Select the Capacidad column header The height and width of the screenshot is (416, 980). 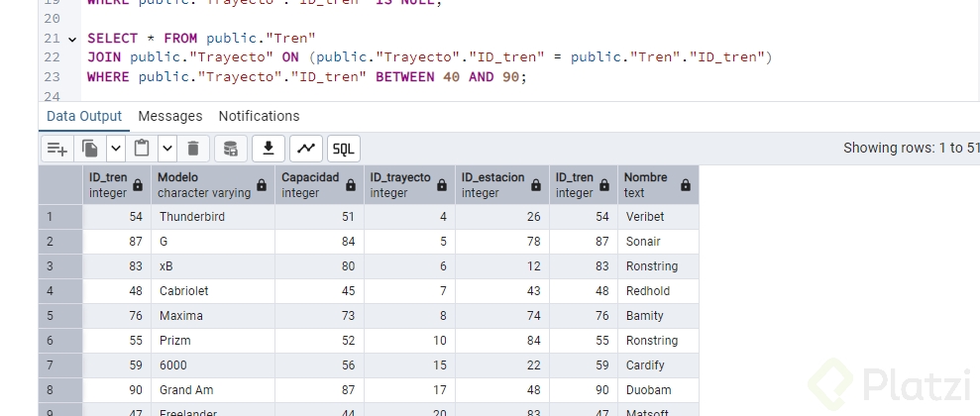[x=309, y=184]
